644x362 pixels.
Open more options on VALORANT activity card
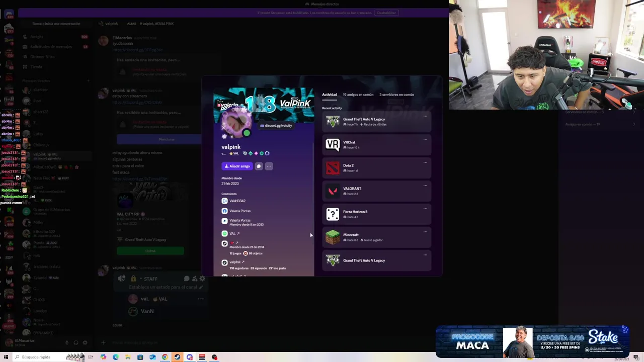pos(425,186)
